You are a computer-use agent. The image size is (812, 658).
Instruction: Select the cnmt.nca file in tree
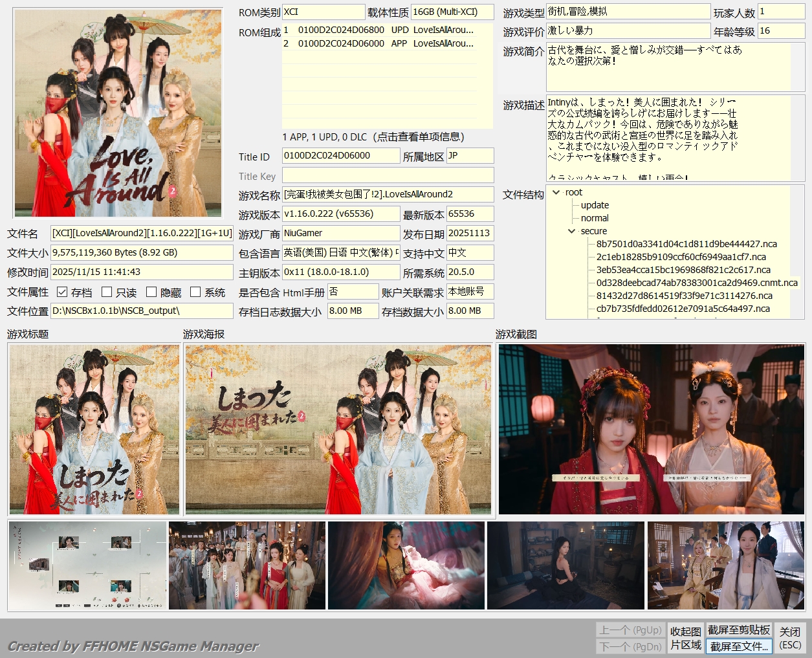tap(697, 283)
